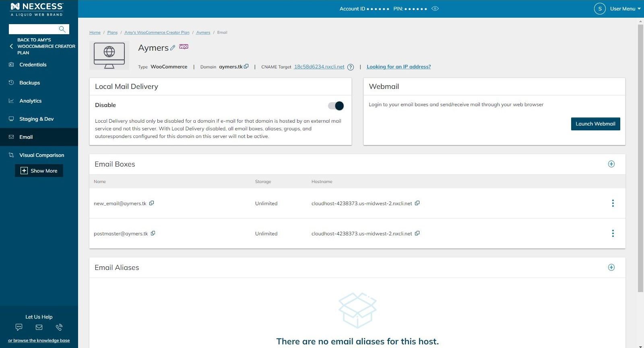Open aymers.tk domain external link icon
The image size is (644, 348).
coord(246,66)
